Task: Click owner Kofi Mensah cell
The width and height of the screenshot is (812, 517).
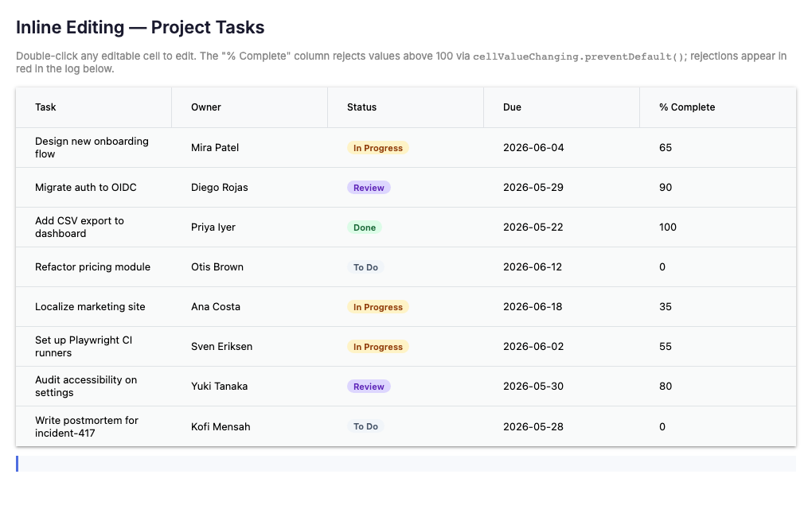Action: coord(250,426)
